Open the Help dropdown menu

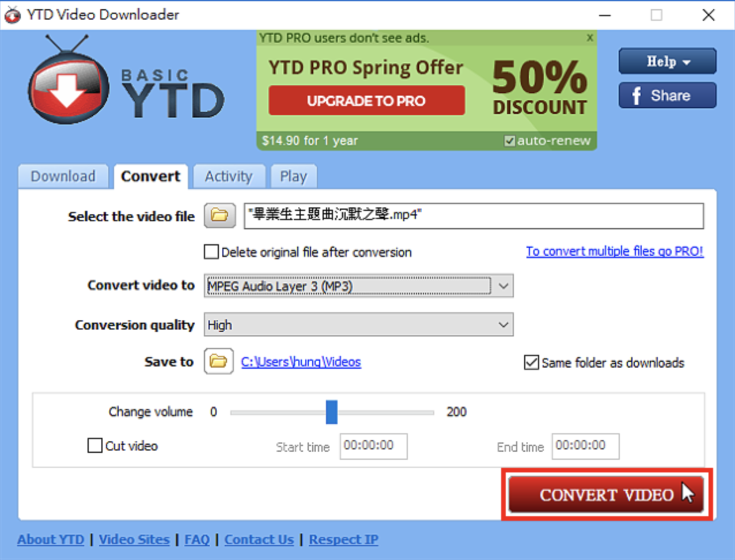[667, 61]
